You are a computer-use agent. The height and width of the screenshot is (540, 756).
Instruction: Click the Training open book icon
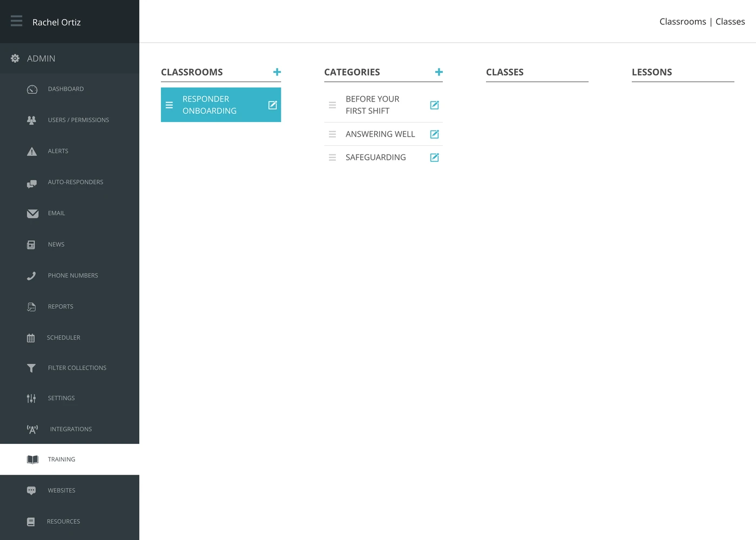(32, 460)
